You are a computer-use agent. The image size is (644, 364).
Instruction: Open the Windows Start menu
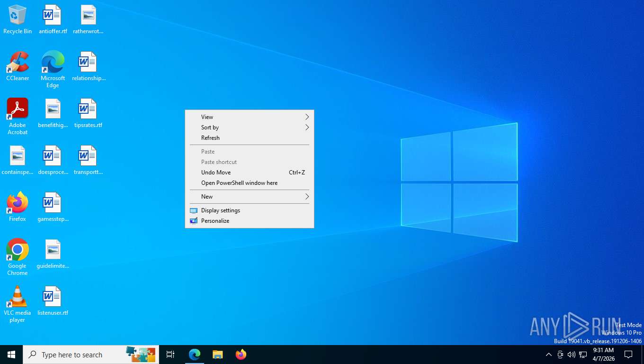click(x=11, y=355)
